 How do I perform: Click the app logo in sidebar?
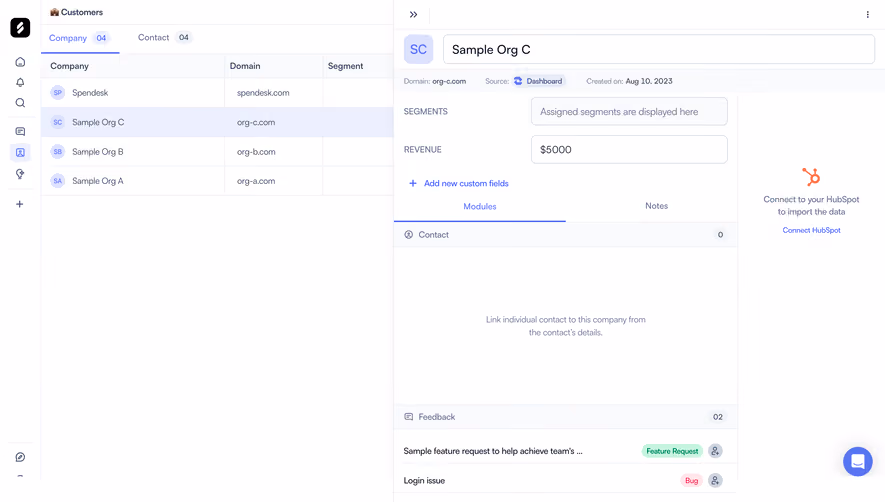(x=20, y=28)
